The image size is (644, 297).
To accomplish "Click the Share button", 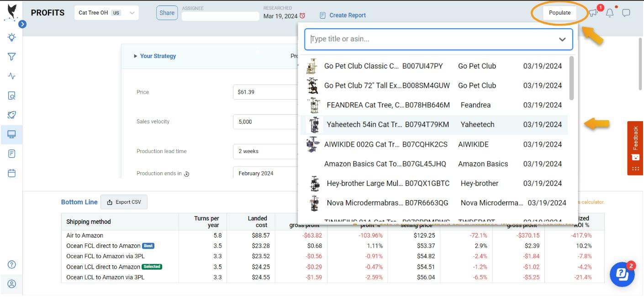I will (x=167, y=13).
